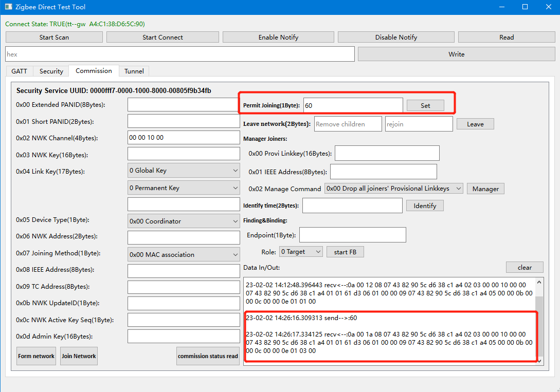Minimize the Zigbee Direct Test Tool window
560x392 pixels.
502,7
